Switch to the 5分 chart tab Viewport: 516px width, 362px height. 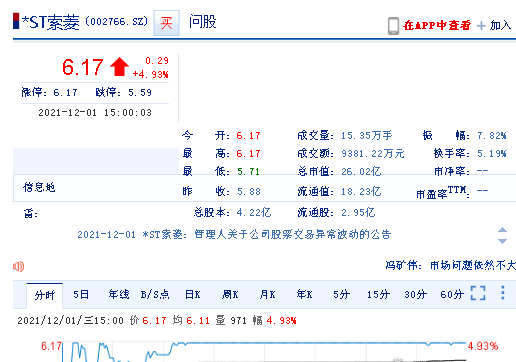(341, 295)
